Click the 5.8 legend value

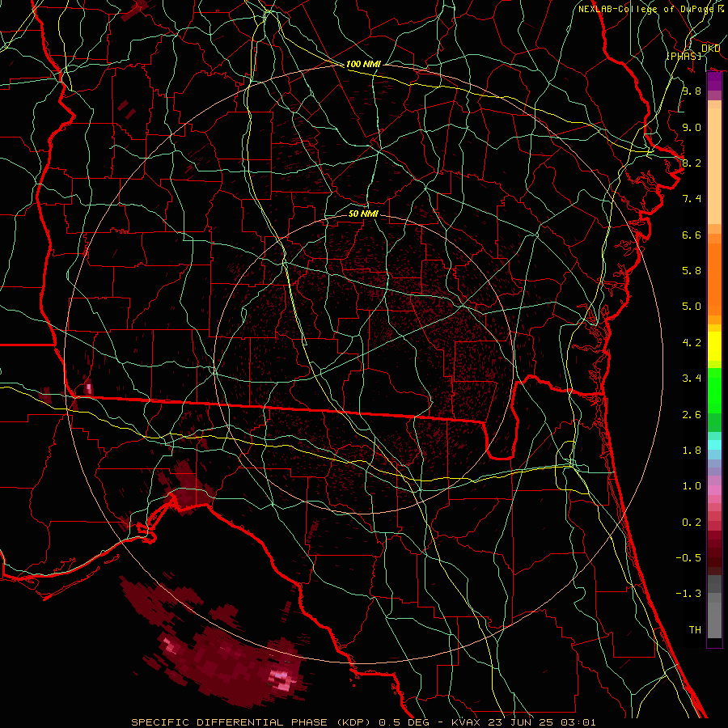click(692, 271)
